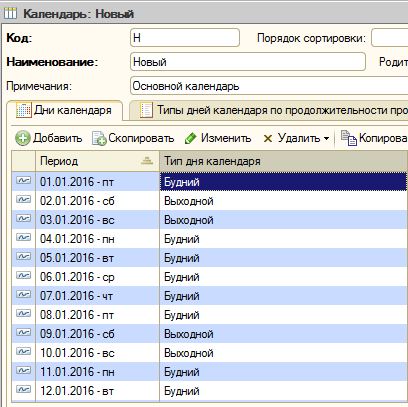The image size is (408, 407).
Task: Click into the Наименование input field
Action: (248, 62)
